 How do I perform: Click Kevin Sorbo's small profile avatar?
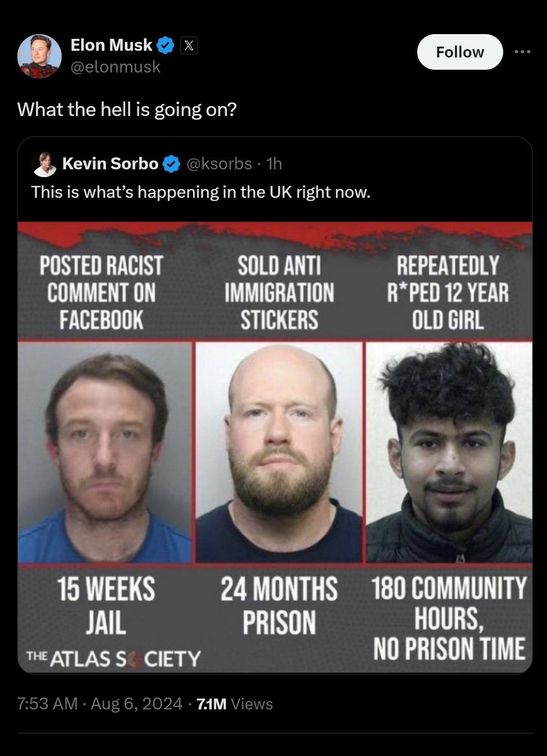coord(43,164)
